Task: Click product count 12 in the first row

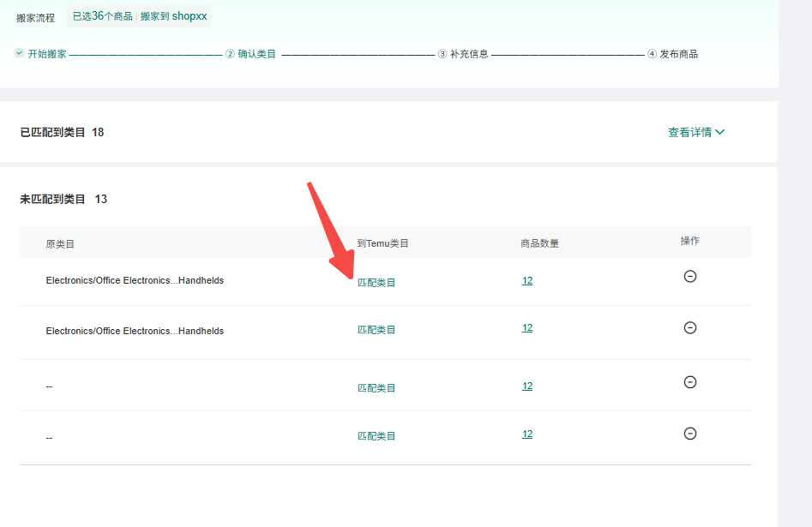Action: pos(527,280)
